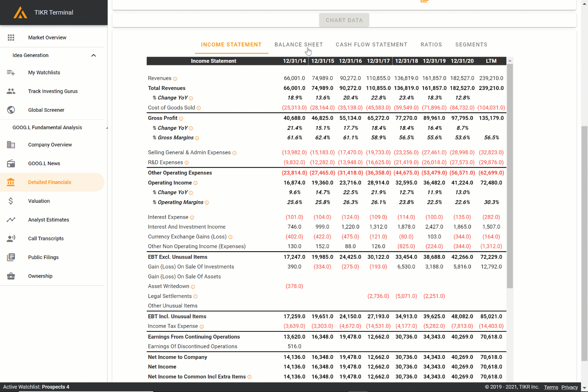
Task: Click the info icon next to Interest Expense
Action: click(x=192, y=218)
